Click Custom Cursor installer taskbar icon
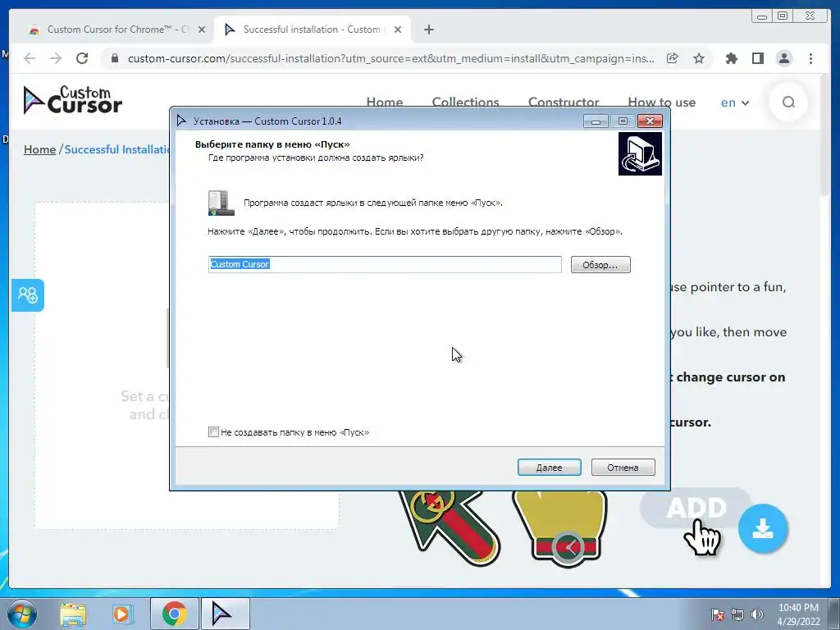Image resolution: width=840 pixels, height=630 pixels. coord(225,614)
